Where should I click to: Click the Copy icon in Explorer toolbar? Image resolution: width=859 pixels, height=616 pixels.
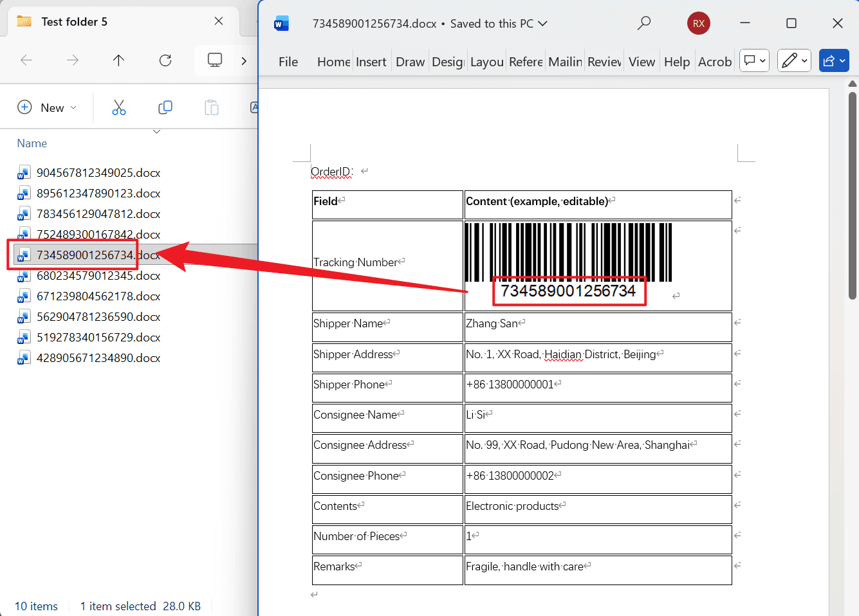165,107
